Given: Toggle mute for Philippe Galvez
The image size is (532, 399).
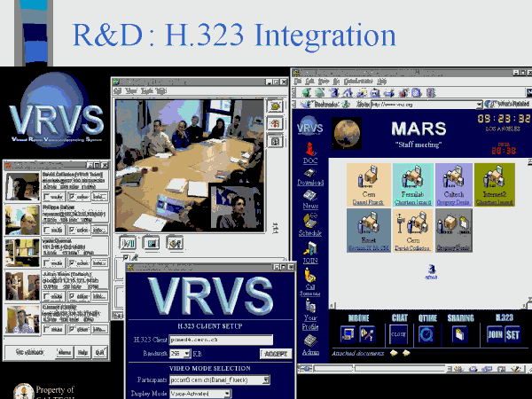Looking at the screenshot, I should (x=47, y=230).
